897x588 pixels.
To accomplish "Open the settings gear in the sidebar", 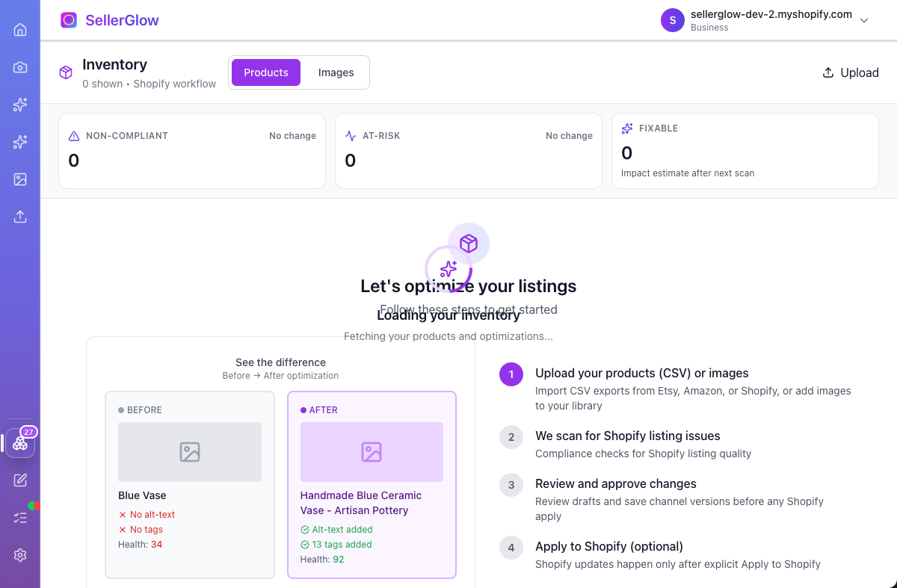I will tap(20, 555).
